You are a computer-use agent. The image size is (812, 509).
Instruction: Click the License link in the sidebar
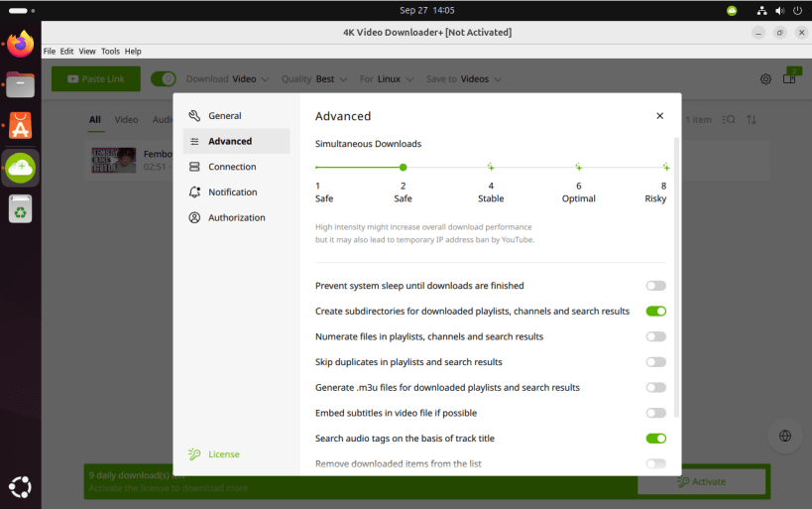(224, 454)
